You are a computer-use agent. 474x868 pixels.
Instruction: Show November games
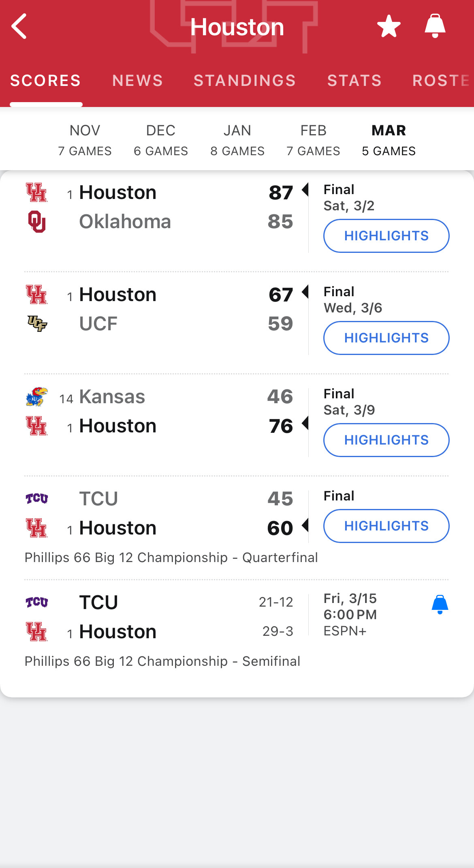[x=85, y=140]
